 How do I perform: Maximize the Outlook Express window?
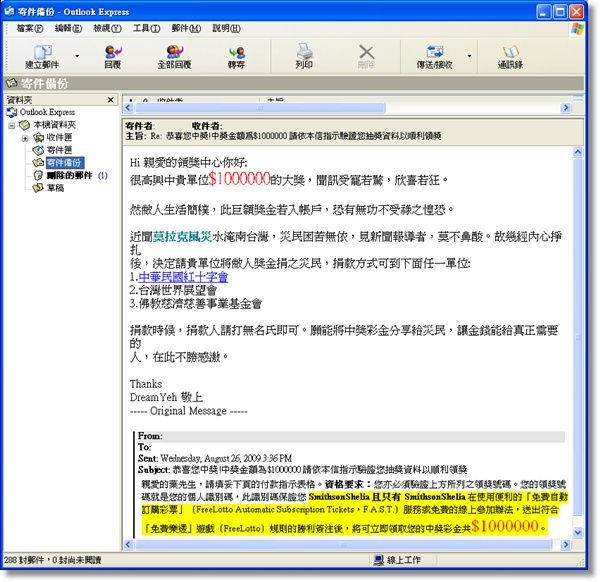click(561, 12)
